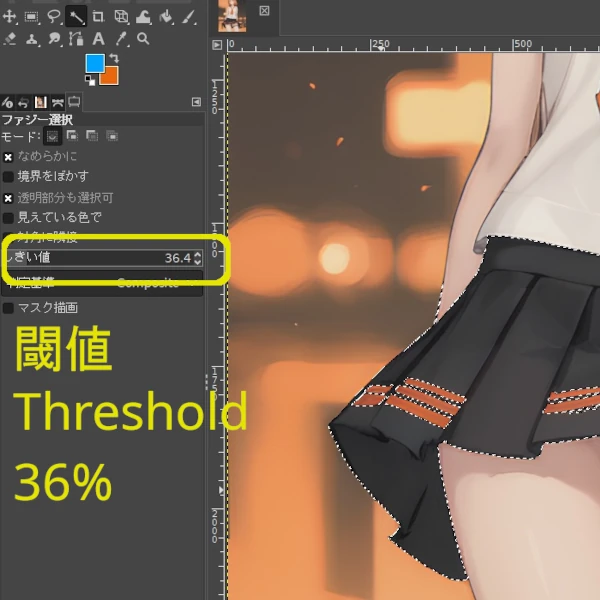The height and width of the screenshot is (600, 600).
Task: Select the Rectangle Select tool
Action: (x=31, y=16)
